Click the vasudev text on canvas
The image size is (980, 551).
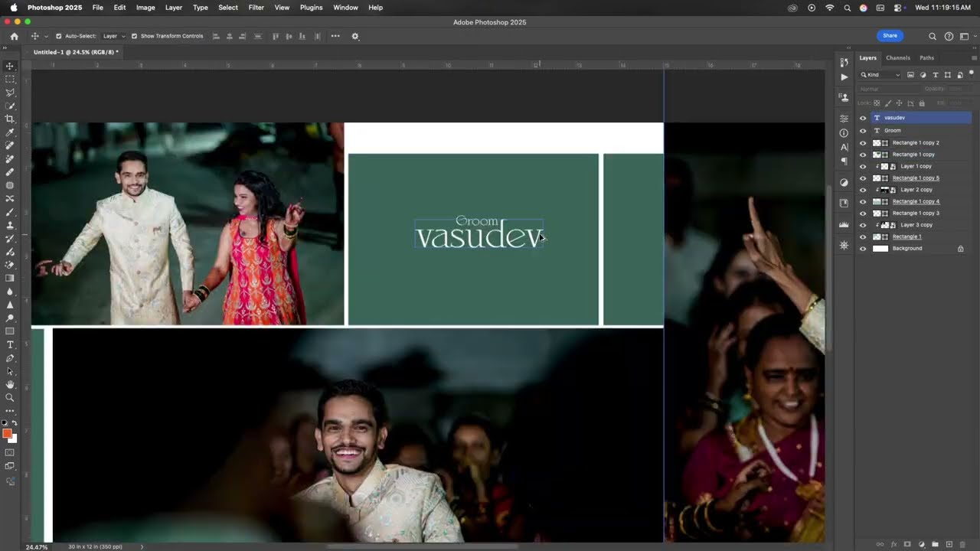point(479,236)
